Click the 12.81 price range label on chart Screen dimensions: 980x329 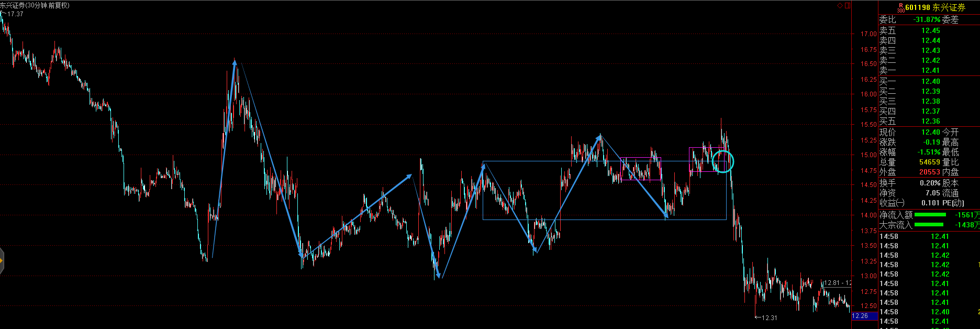pos(836,283)
